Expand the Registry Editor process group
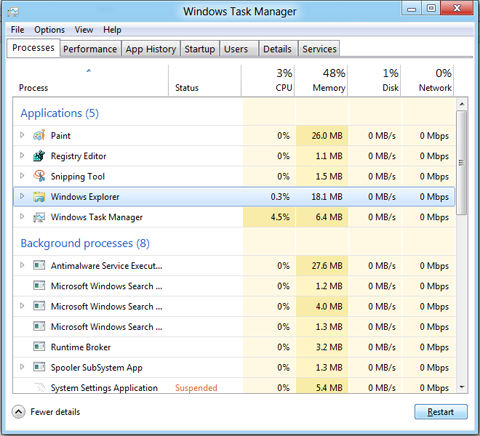480x436 pixels. click(22, 155)
